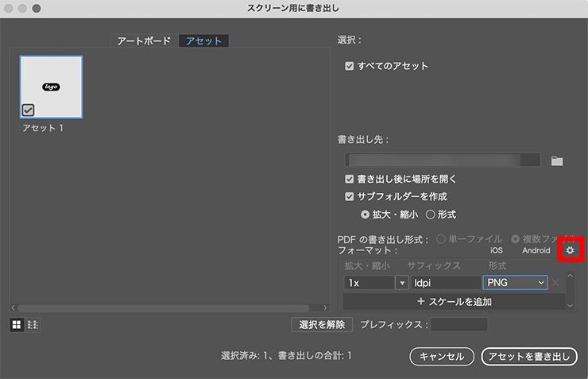Switch to small thumbnail list view

[x=33, y=324]
